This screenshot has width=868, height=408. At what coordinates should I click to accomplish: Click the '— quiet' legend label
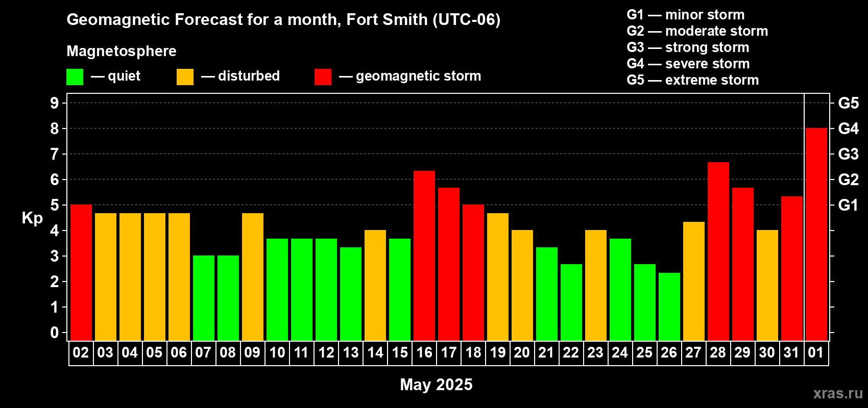point(115,76)
